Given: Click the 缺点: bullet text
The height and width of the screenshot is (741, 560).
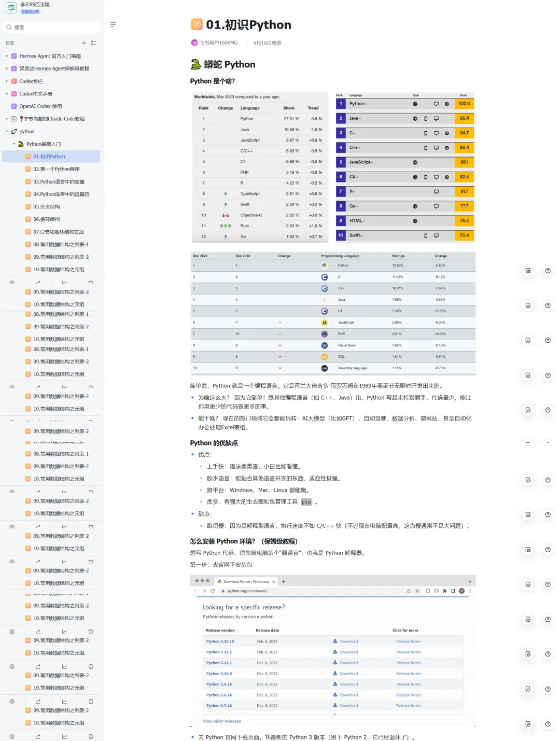Looking at the screenshot, I should pos(205,514).
